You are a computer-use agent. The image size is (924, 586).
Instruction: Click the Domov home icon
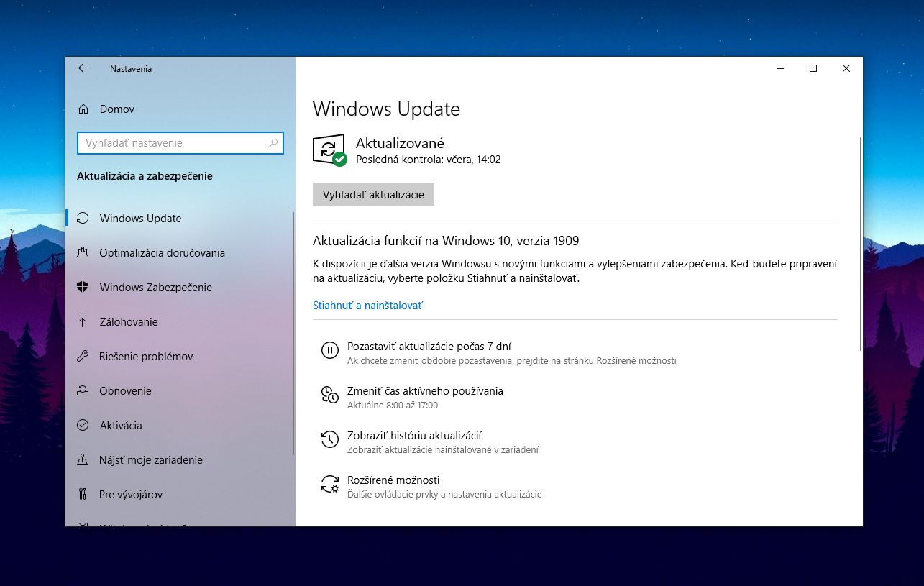[83, 109]
